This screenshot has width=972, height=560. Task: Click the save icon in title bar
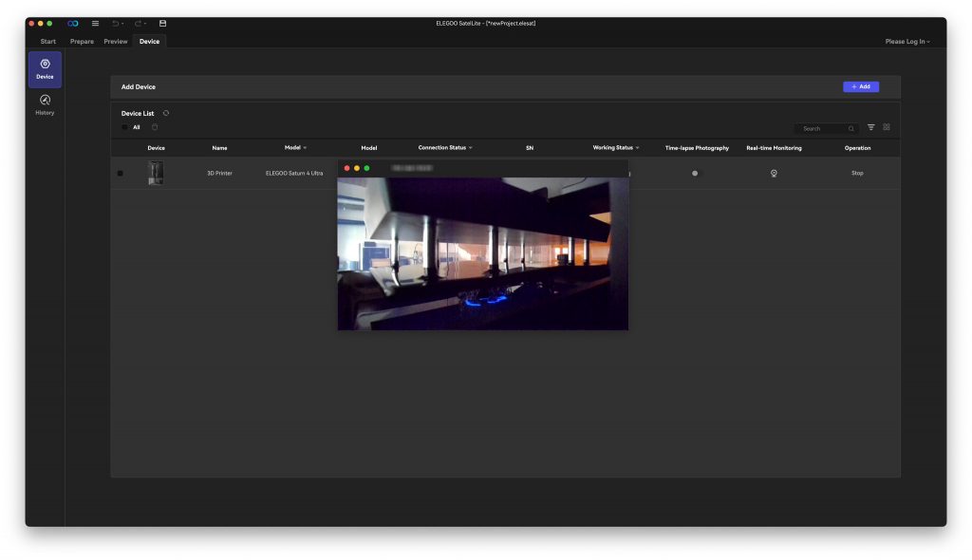click(162, 23)
